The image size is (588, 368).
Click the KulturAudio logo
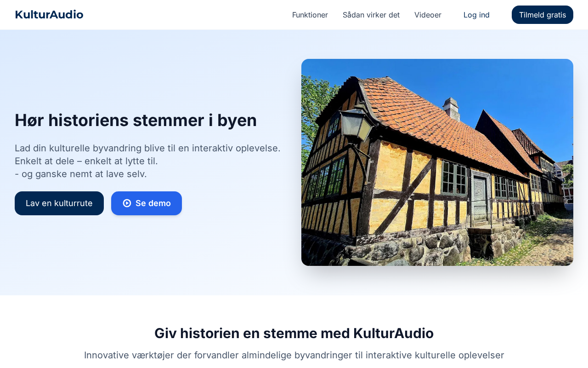click(49, 15)
